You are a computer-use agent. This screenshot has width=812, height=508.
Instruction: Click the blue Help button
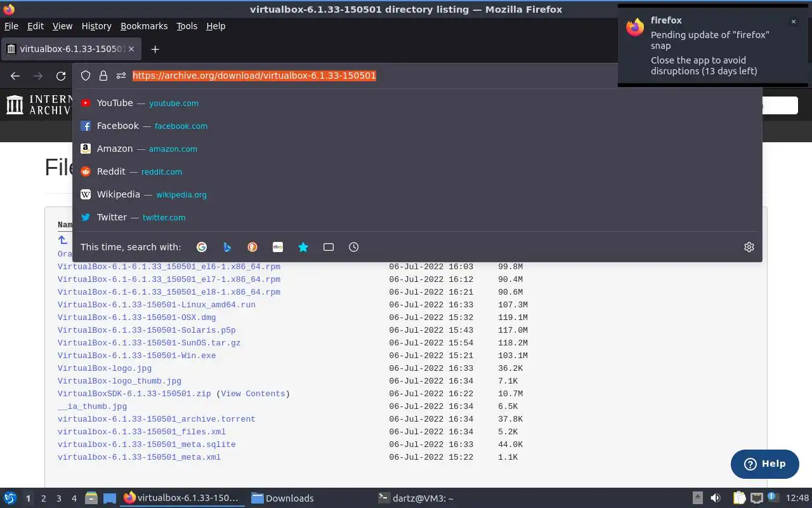[764, 464]
